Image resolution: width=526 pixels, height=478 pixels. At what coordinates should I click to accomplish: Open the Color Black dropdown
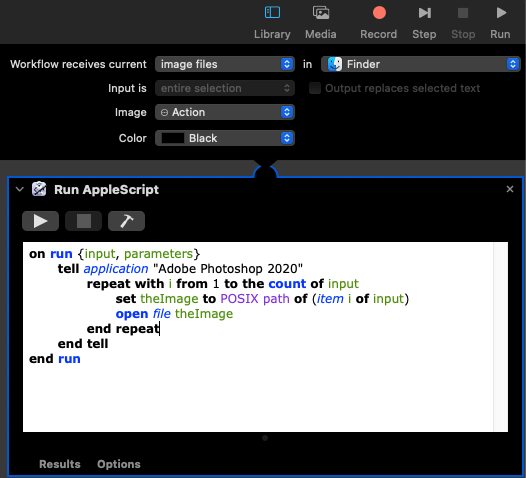coord(225,138)
